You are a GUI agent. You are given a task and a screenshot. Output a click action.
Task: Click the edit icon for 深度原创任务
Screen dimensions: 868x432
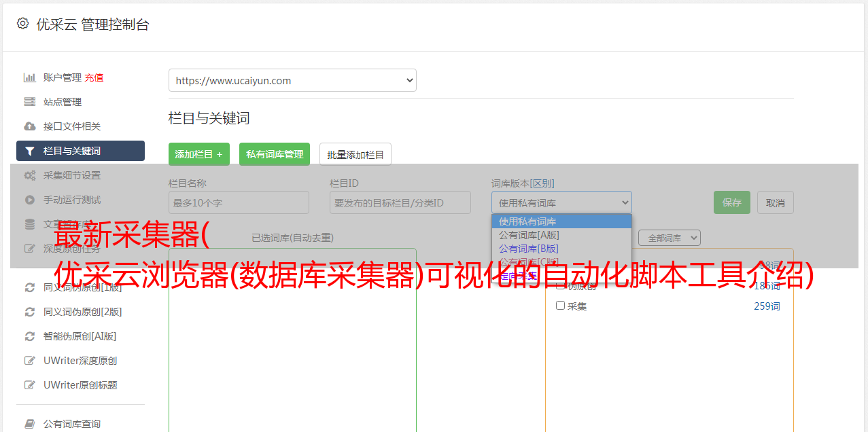coord(29,249)
